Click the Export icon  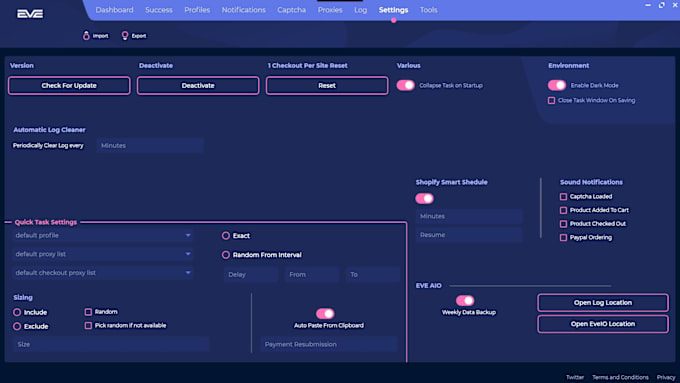125,36
